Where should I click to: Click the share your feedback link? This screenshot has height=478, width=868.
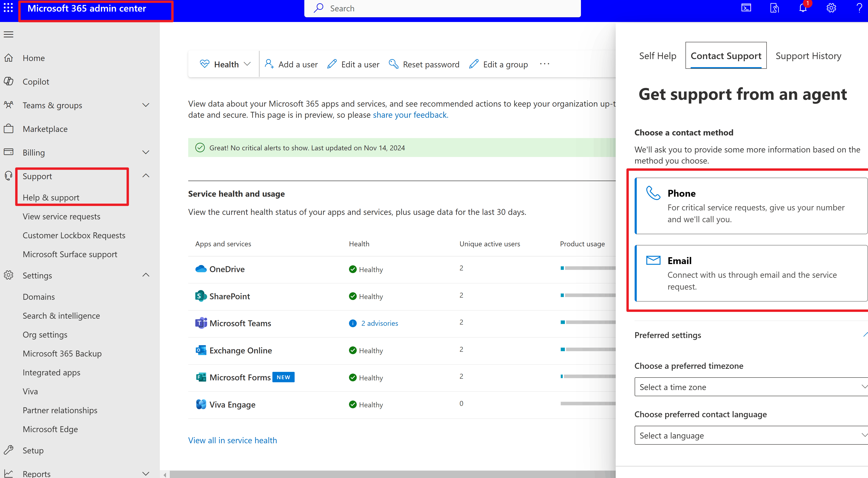point(410,115)
